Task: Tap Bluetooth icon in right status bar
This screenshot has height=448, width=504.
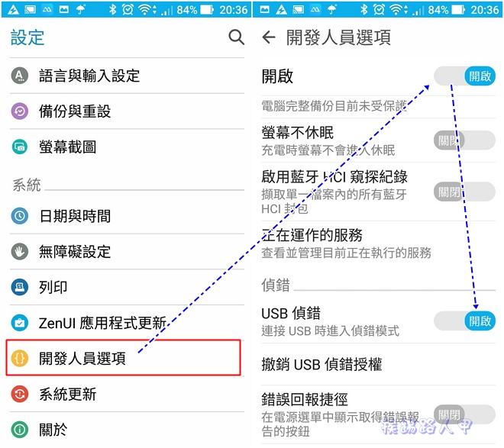Action: click(363, 10)
